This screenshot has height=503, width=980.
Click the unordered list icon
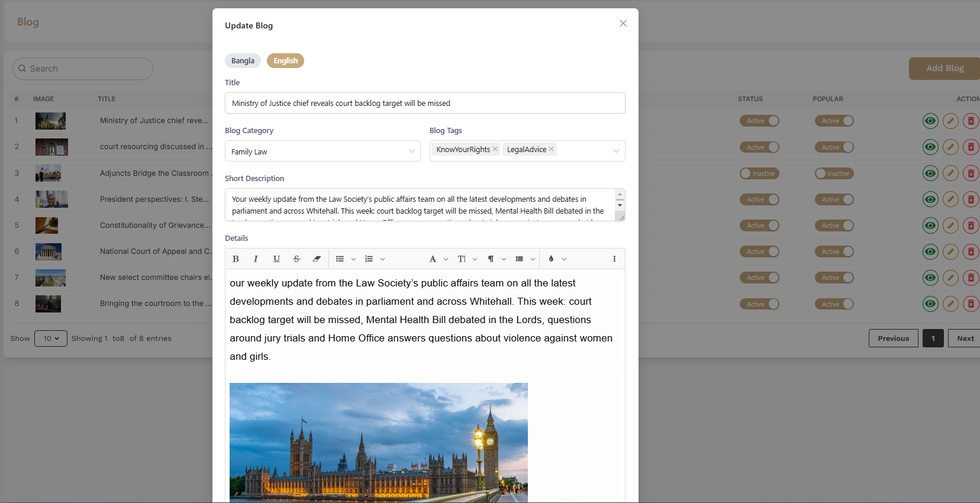click(340, 259)
